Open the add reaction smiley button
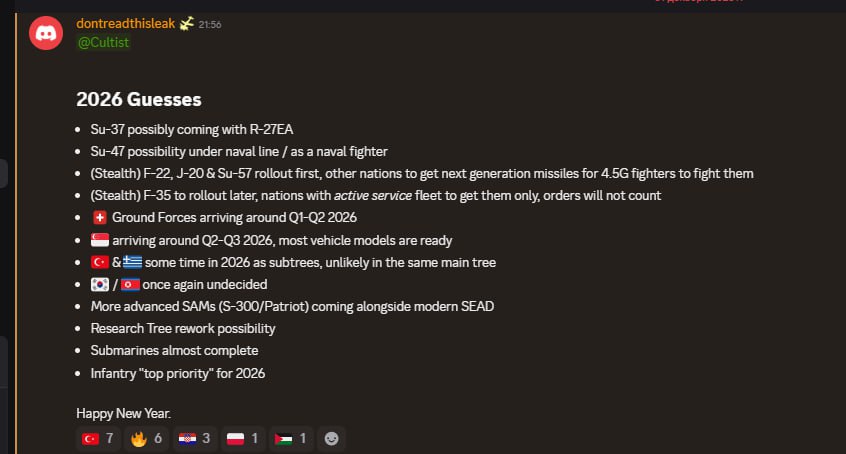Screen dimensions: 846x454 point(332,438)
